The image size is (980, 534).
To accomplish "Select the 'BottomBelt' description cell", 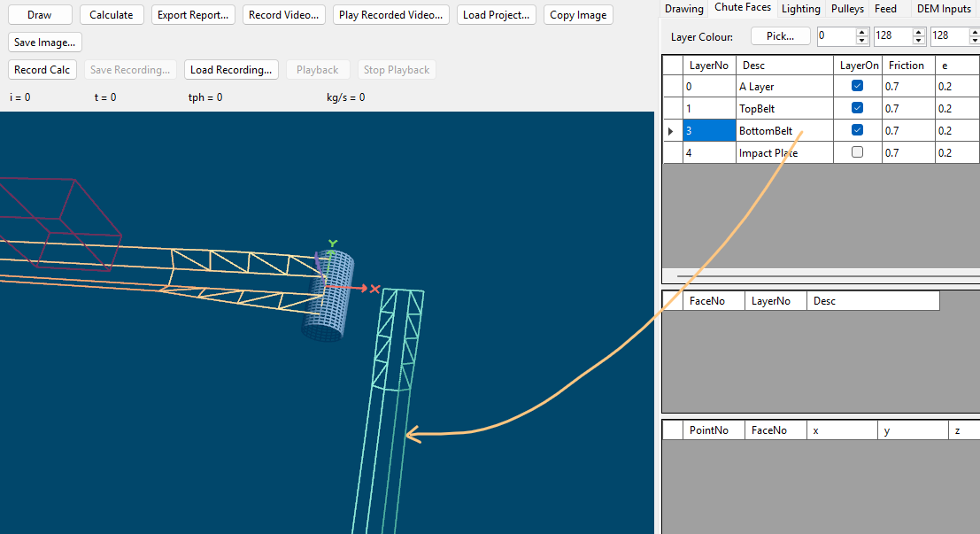I will (784, 131).
